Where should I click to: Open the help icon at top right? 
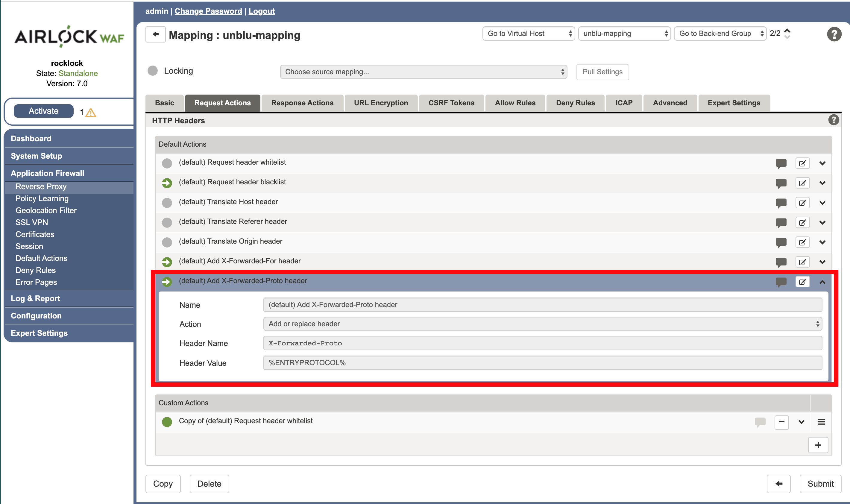click(834, 34)
